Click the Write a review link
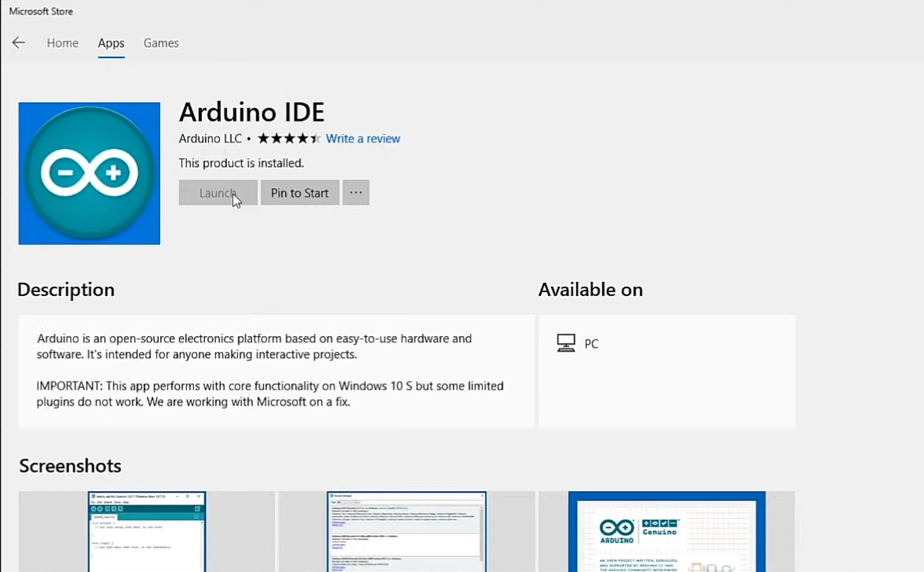Viewport: 924px width, 572px height. 363,139
